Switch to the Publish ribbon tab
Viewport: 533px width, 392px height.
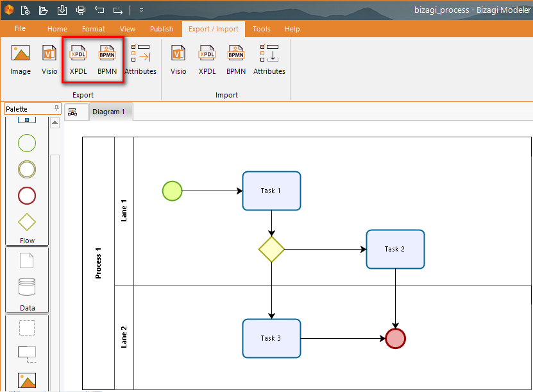(x=162, y=29)
